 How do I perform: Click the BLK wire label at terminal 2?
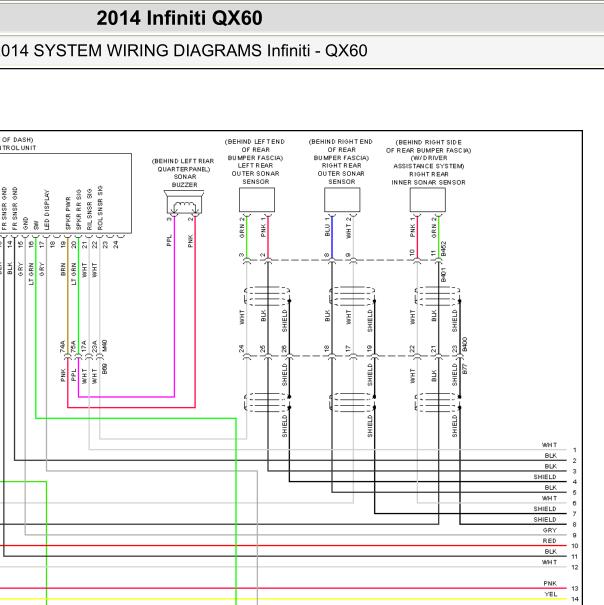click(x=551, y=456)
